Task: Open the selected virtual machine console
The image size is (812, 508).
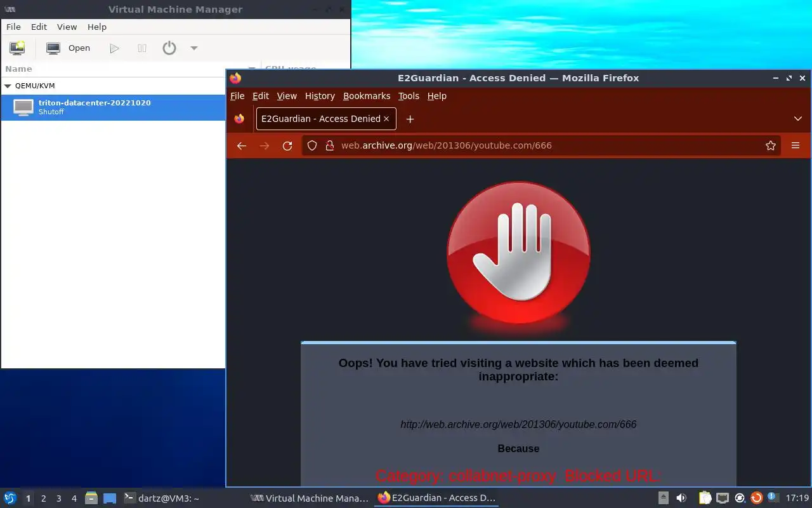Action: pos(69,48)
